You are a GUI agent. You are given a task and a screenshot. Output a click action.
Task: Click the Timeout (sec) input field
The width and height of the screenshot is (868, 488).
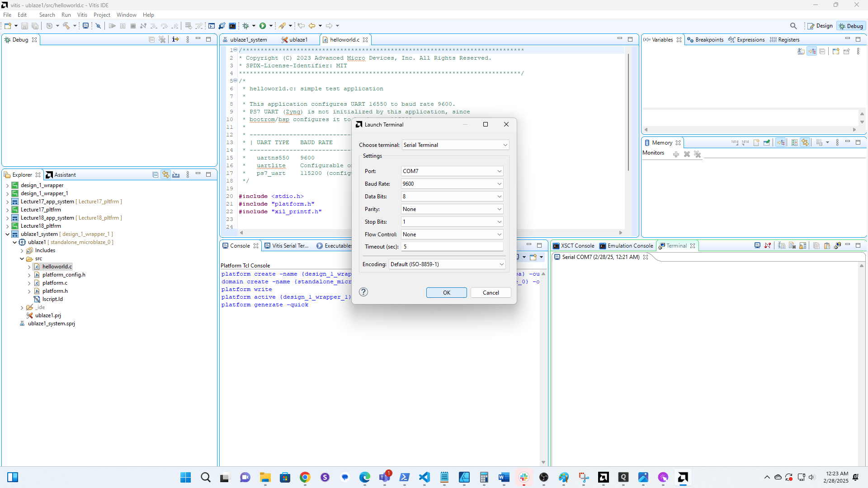pos(452,247)
